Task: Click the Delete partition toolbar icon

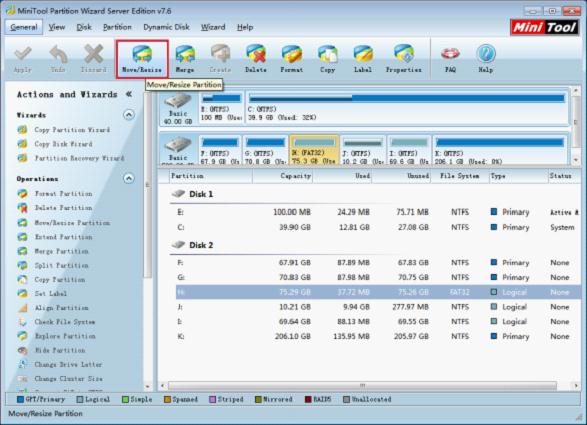Action: click(256, 59)
